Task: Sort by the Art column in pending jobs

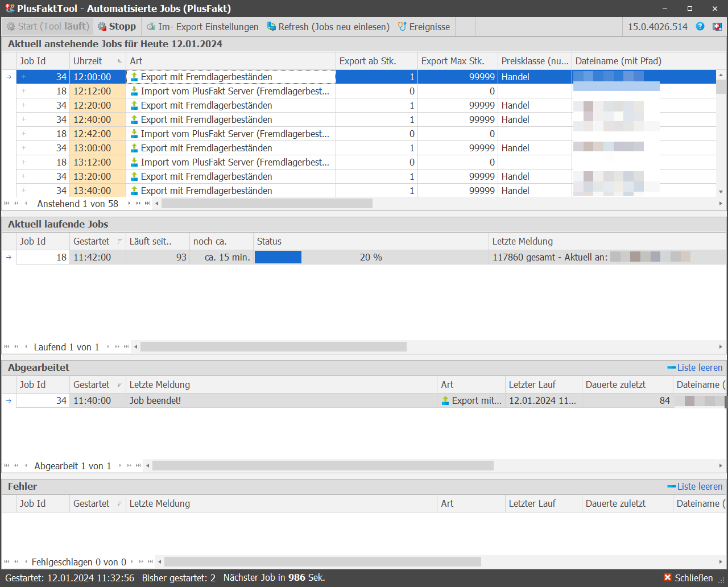Action: (x=231, y=61)
